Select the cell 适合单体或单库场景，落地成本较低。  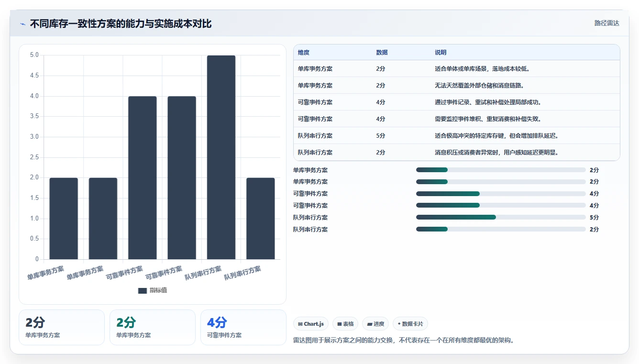coord(482,69)
